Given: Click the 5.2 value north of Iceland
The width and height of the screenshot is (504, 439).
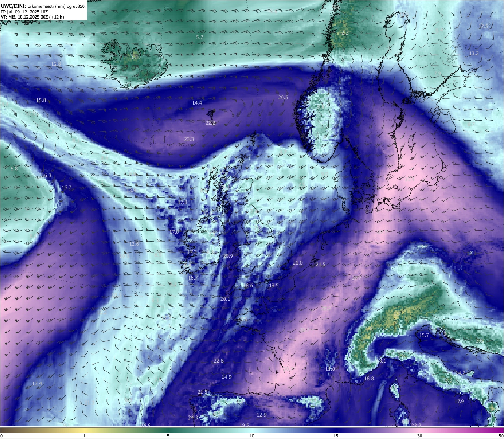Looking at the screenshot, I should coord(200,37).
